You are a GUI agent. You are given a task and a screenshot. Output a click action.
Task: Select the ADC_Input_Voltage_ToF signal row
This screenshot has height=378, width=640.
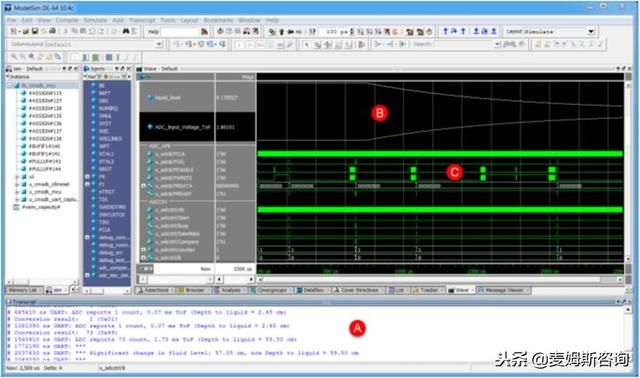tap(198, 127)
